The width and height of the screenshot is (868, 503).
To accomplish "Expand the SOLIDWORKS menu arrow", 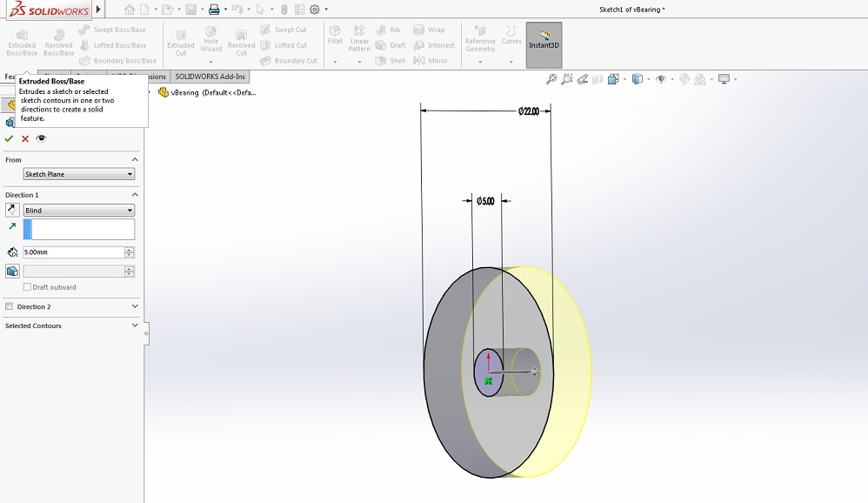I will [x=98, y=10].
